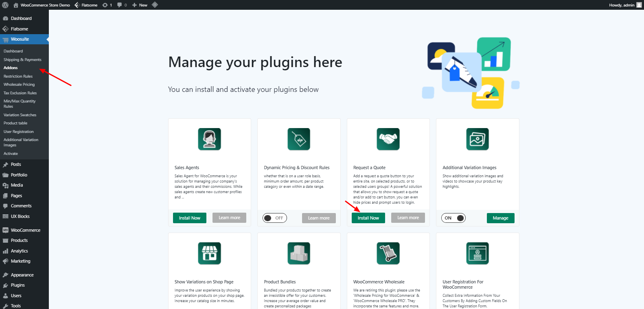Click the Product Bundles boxes icon
This screenshot has width=644, height=309.
(299, 253)
